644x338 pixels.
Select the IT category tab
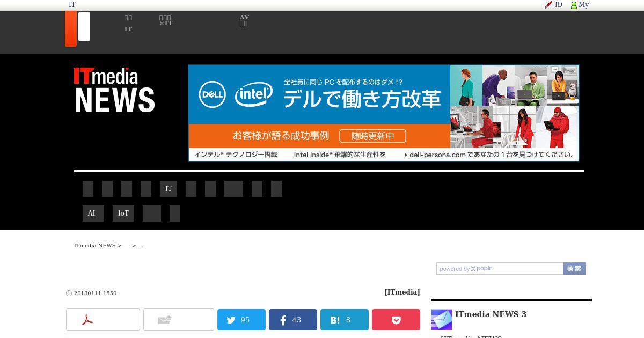[169, 189]
